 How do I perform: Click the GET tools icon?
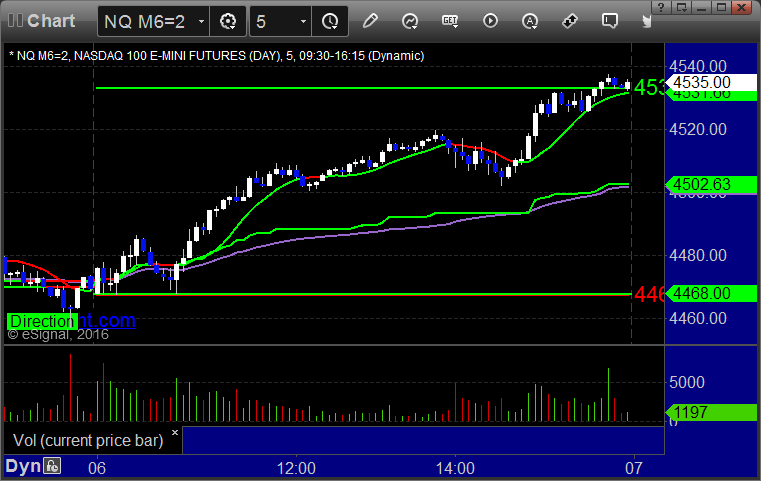click(450, 21)
